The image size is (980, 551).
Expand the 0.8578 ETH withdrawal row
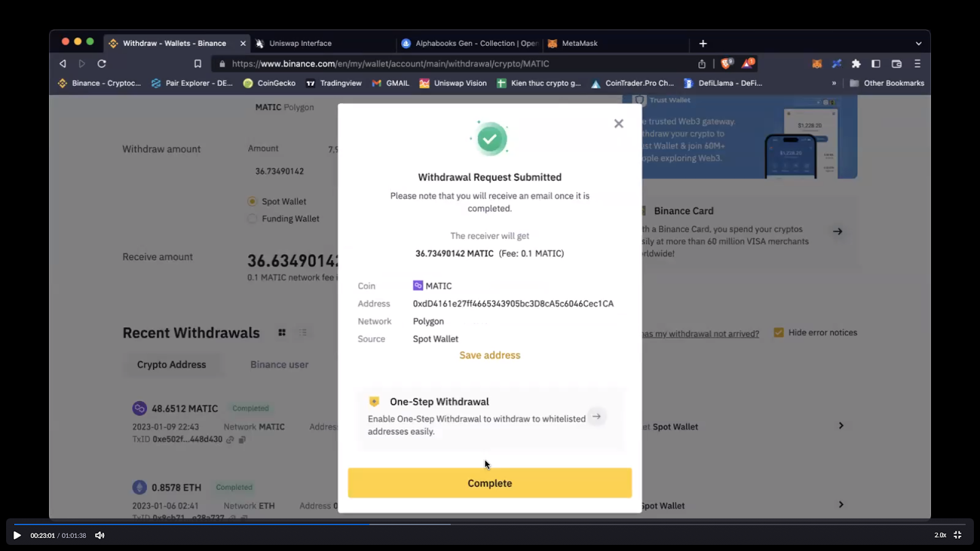pos(841,504)
